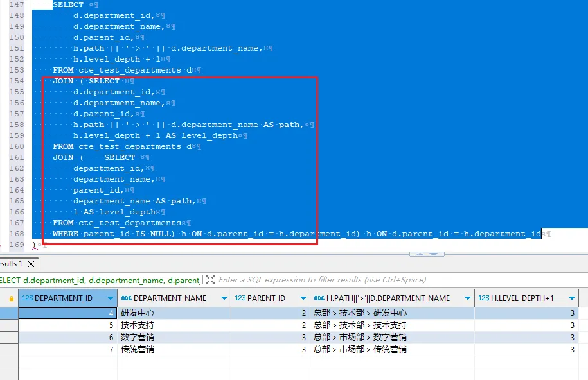Close the Results 1 tab
Screen dimensions: 588x380
[x=31, y=264]
